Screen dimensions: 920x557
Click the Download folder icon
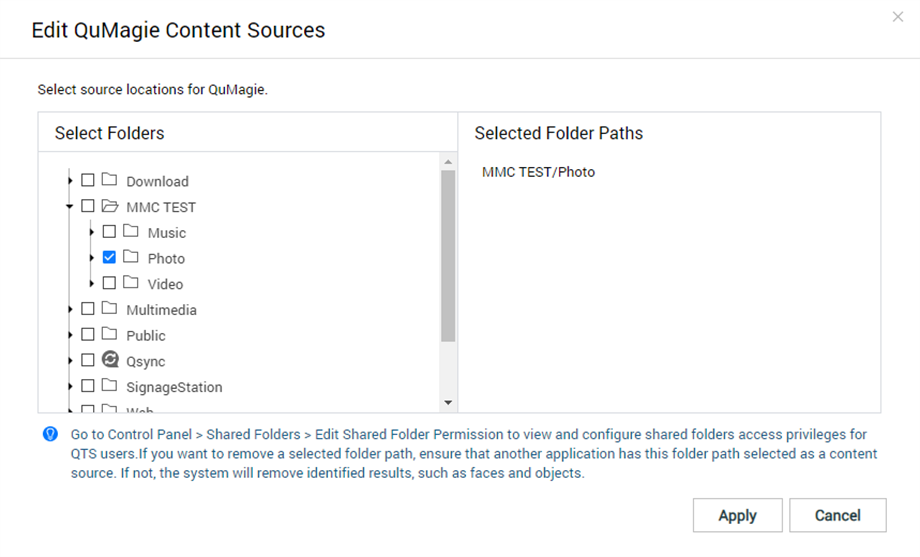[110, 181]
